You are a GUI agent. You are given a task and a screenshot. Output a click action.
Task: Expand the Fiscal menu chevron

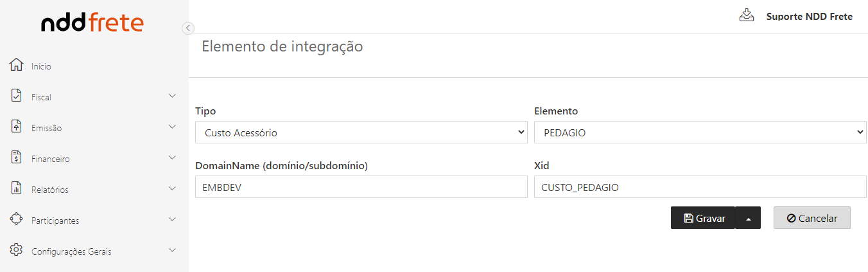172,96
